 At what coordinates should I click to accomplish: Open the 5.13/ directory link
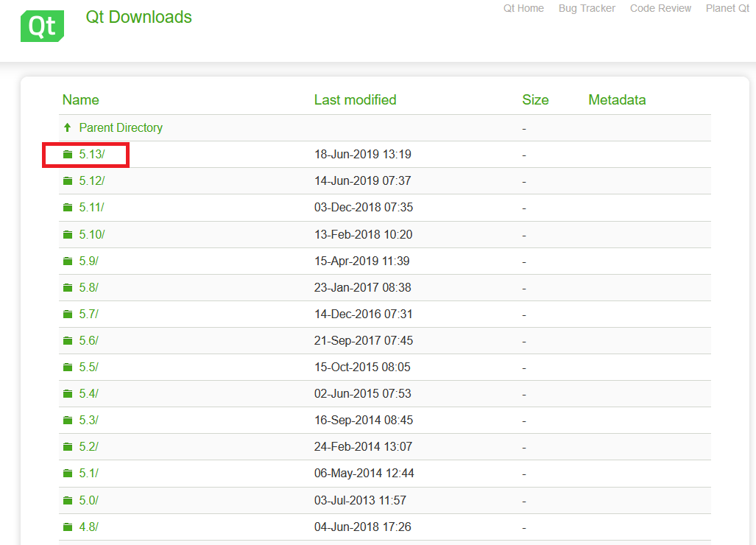coord(92,155)
